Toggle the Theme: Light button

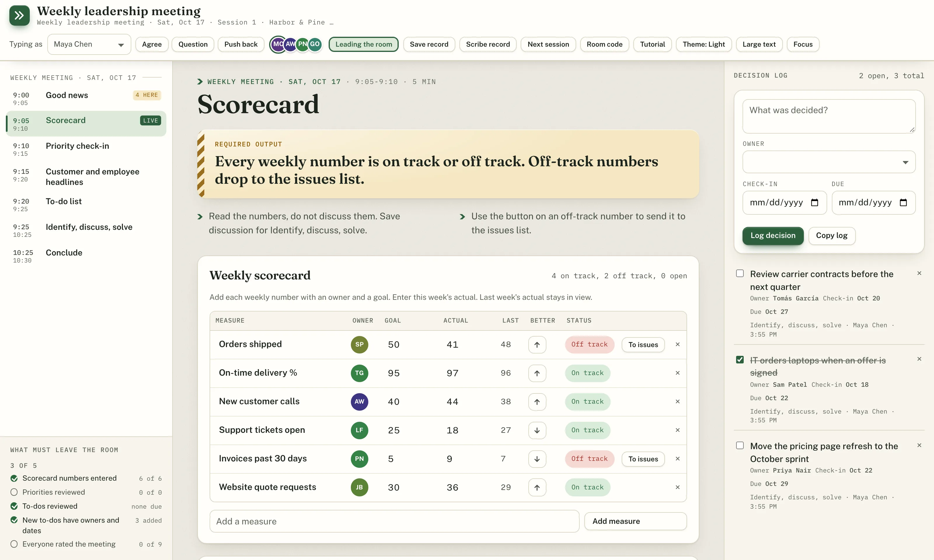tap(704, 45)
